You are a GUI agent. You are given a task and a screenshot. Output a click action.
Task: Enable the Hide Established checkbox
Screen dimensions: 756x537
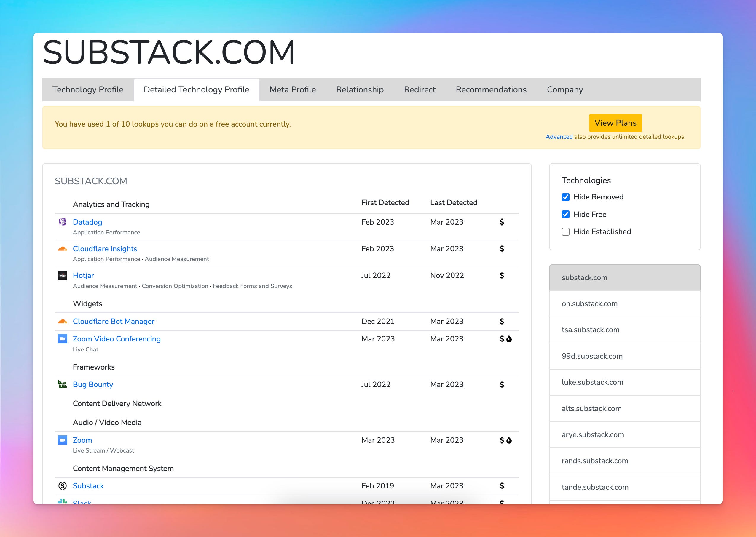(565, 232)
